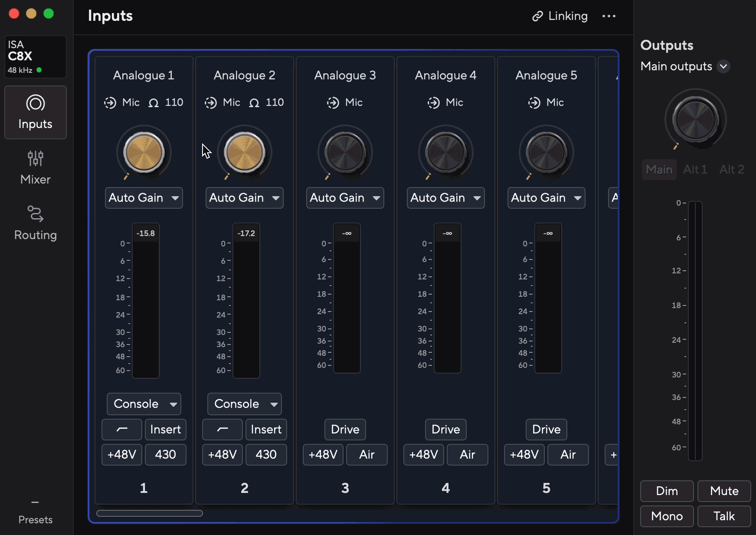Click the Analogue 3 gain knob
The height and width of the screenshot is (535, 756).
345,153
